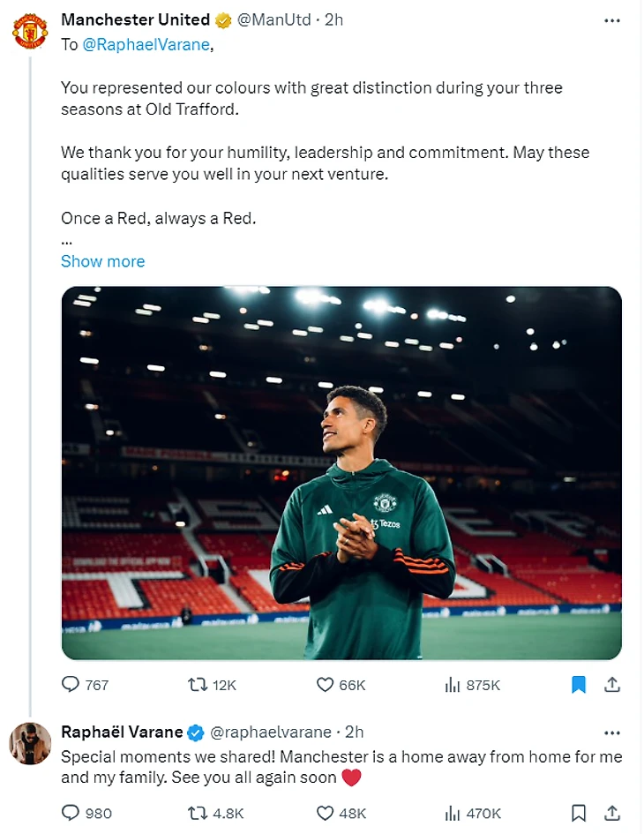This screenshot has width=644, height=834.
Task: Like the Manchester United tweet
Action: [x=326, y=685]
